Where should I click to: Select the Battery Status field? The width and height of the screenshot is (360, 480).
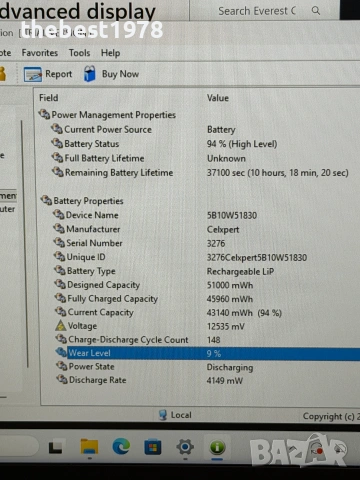(x=92, y=144)
